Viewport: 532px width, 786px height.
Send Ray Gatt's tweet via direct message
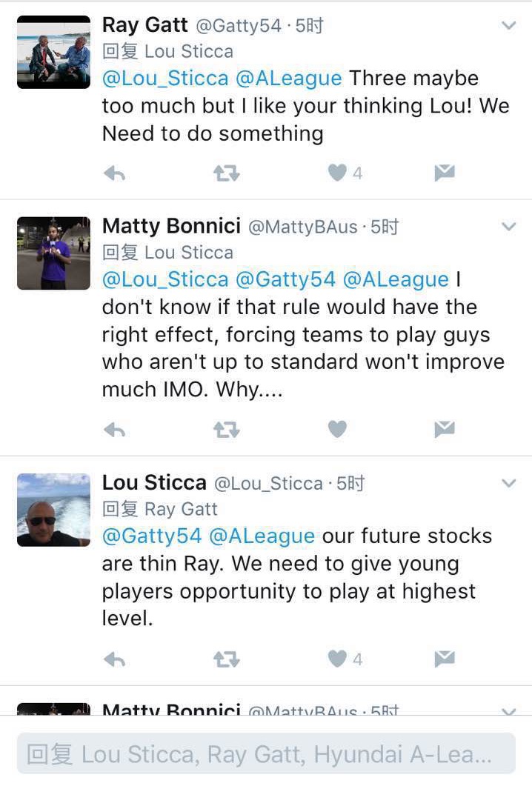[x=444, y=173]
